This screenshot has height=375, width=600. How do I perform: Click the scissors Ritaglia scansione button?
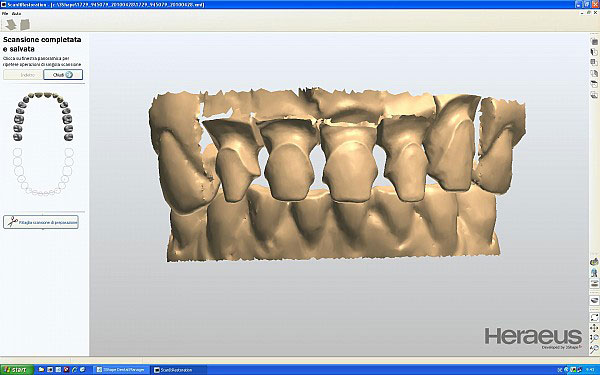tap(41, 222)
